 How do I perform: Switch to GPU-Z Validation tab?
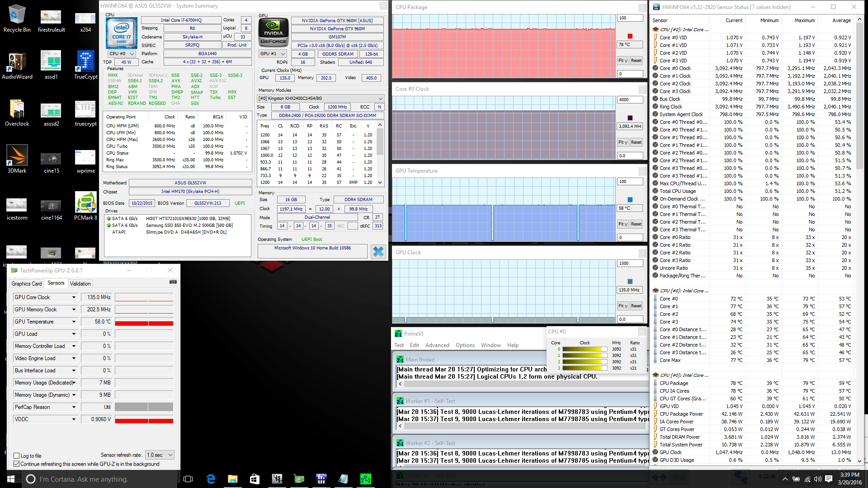[80, 284]
